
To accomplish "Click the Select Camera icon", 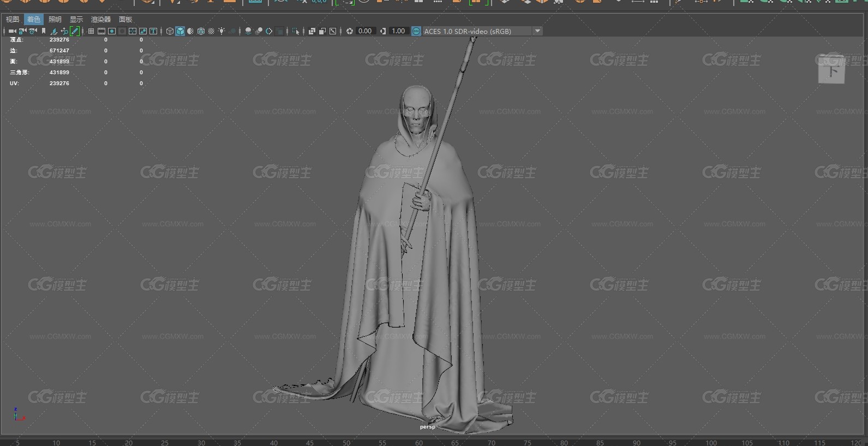I will pos(12,31).
